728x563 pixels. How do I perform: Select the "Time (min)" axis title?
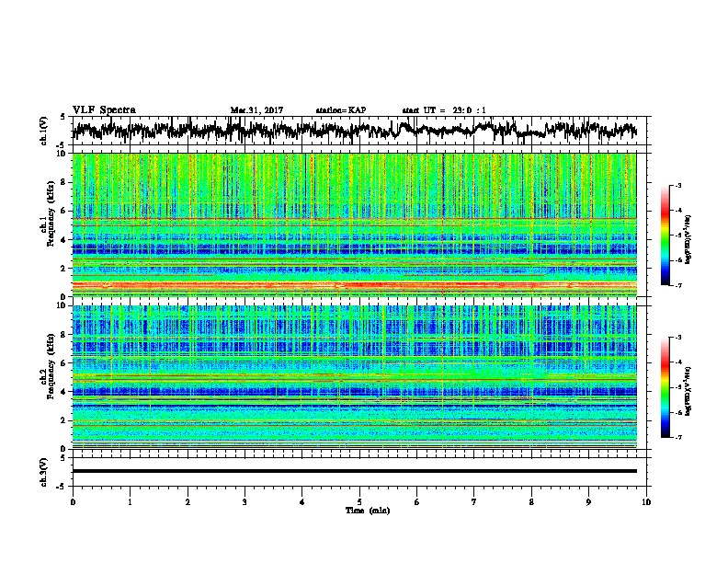(368, 511)
